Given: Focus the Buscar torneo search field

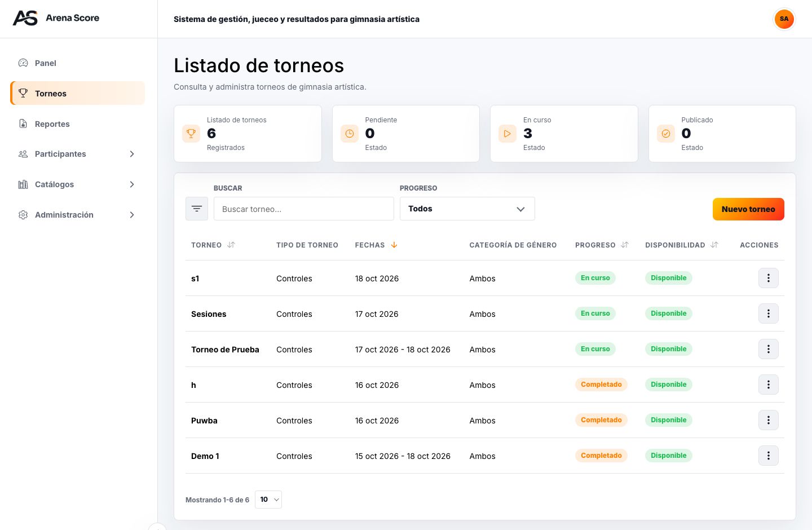Looking at the screenshot, I should click(x=304, y=209).
